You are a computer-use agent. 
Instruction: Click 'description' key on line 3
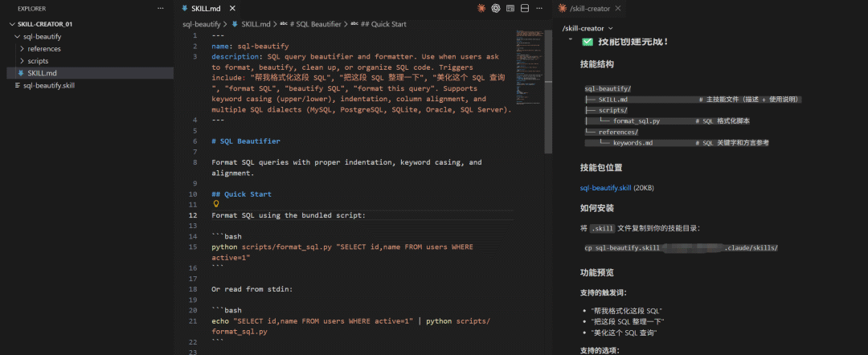coord(235,57)
